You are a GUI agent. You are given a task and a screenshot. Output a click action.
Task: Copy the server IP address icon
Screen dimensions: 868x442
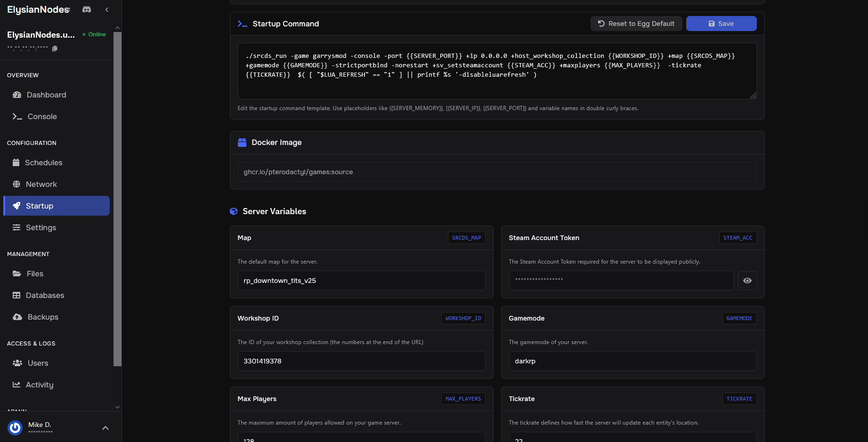click(x=55, y=48)
